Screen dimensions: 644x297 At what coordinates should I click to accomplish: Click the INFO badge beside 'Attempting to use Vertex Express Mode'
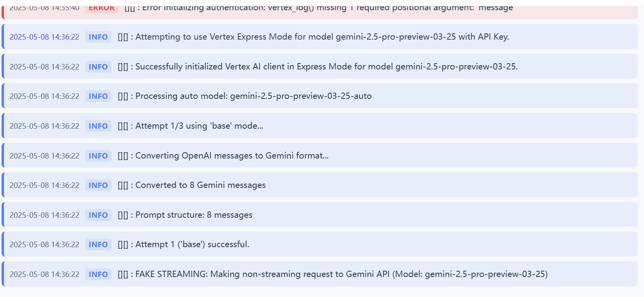click(98, 37)
